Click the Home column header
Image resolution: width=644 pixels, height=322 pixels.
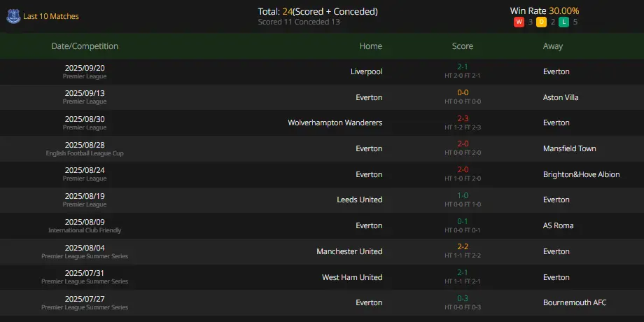click(x=370, y=46)
